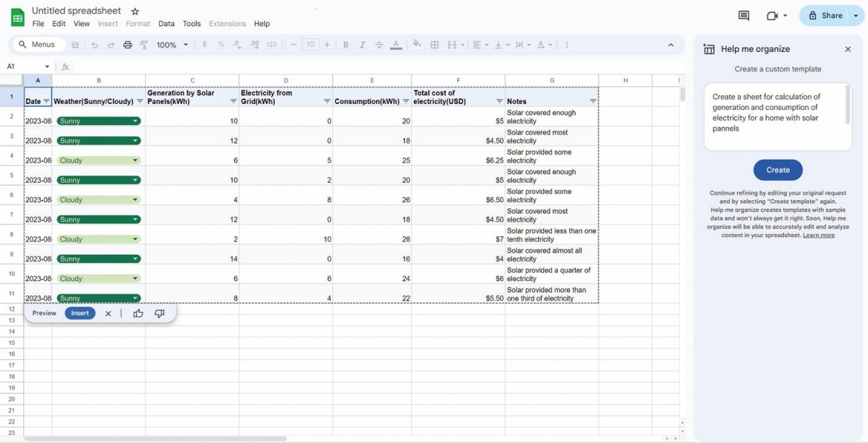The height and width of the screenshot is (443, 868).
Task: Format as percent
Action: pyautogui.click(x=221, y=45)
